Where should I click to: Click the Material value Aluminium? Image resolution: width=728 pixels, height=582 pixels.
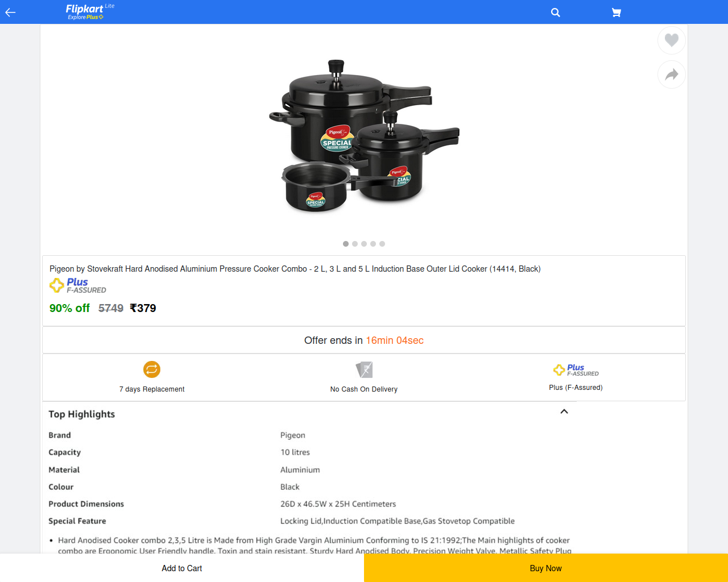pos(300,470)
